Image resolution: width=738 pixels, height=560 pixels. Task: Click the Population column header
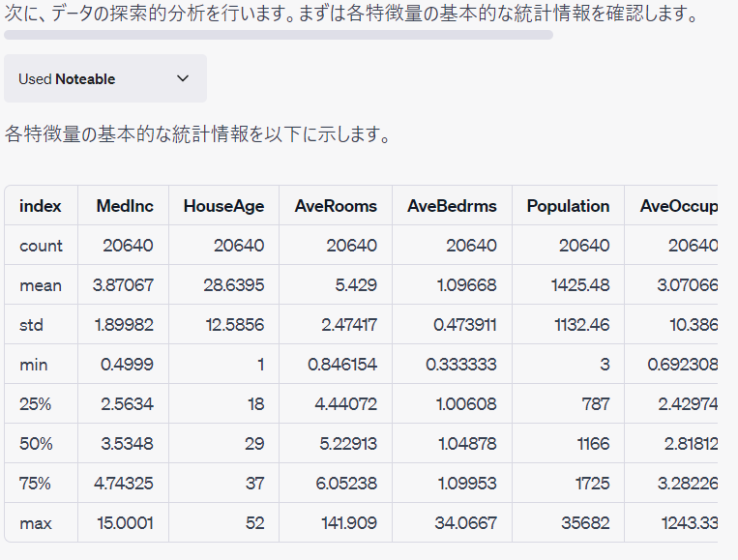pyautogui.click(x=568, y=206)
